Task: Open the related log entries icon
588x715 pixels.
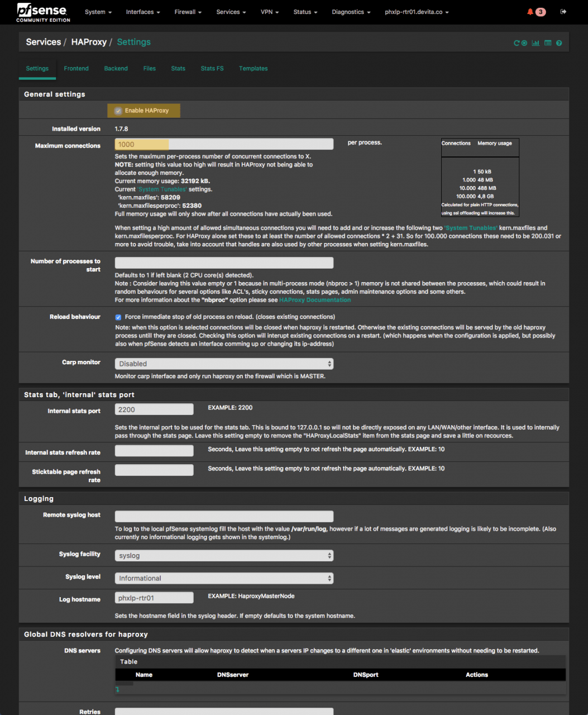Action: tap(548, 43)
